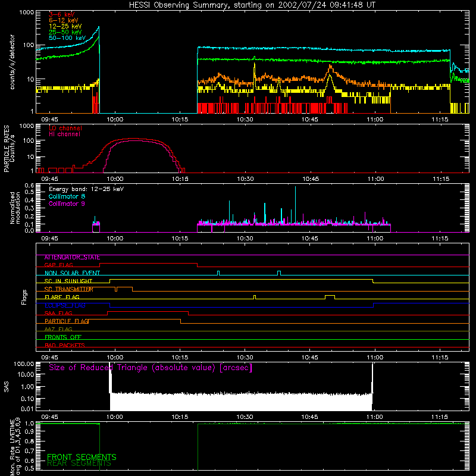Image resolution: width=476 pixels, height=476 pixels.
Task: Click the HESSI Observing Summary plot title
Action: point(252,5)
